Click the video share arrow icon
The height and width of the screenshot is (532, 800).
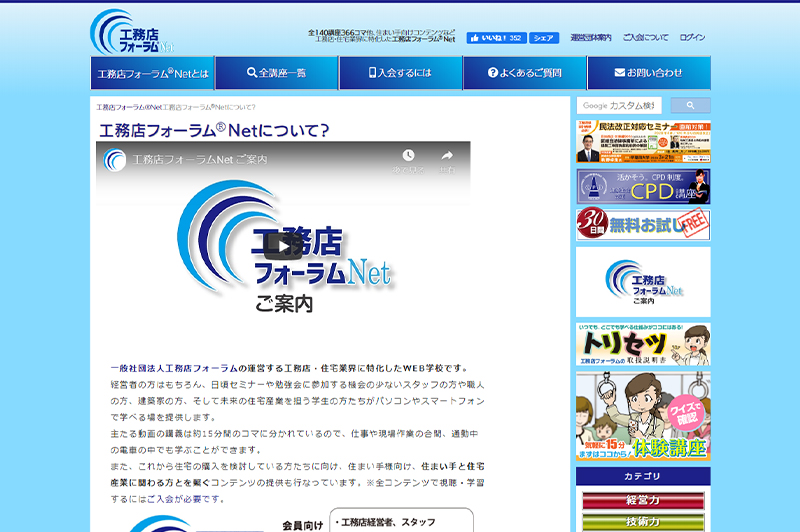[x=447, y=156]
